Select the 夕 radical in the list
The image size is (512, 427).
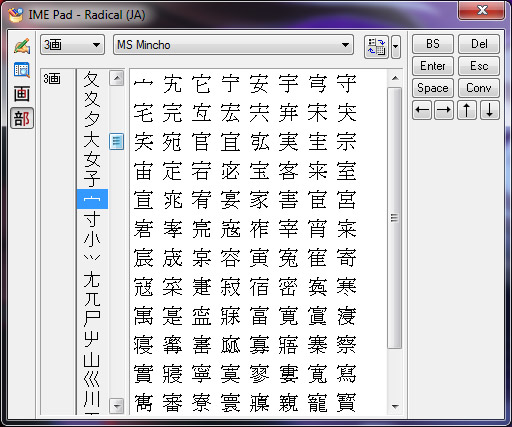pos(92,119)
